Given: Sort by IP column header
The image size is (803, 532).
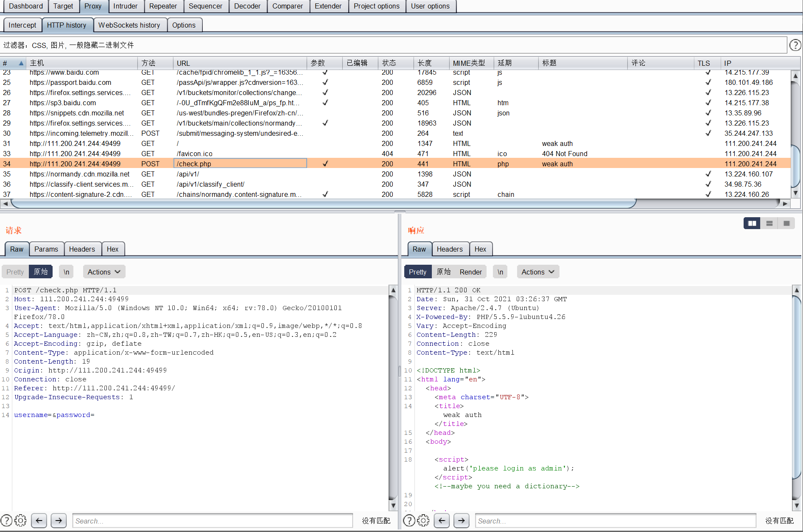Looking at the screenshot, I should point(760,63).
